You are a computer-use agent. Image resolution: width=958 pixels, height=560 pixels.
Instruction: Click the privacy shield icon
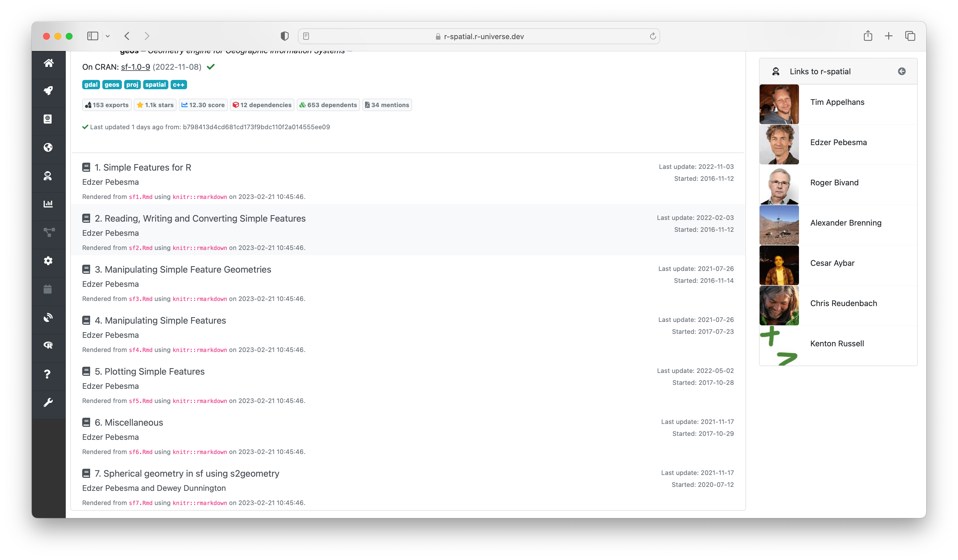coord(284,36)
